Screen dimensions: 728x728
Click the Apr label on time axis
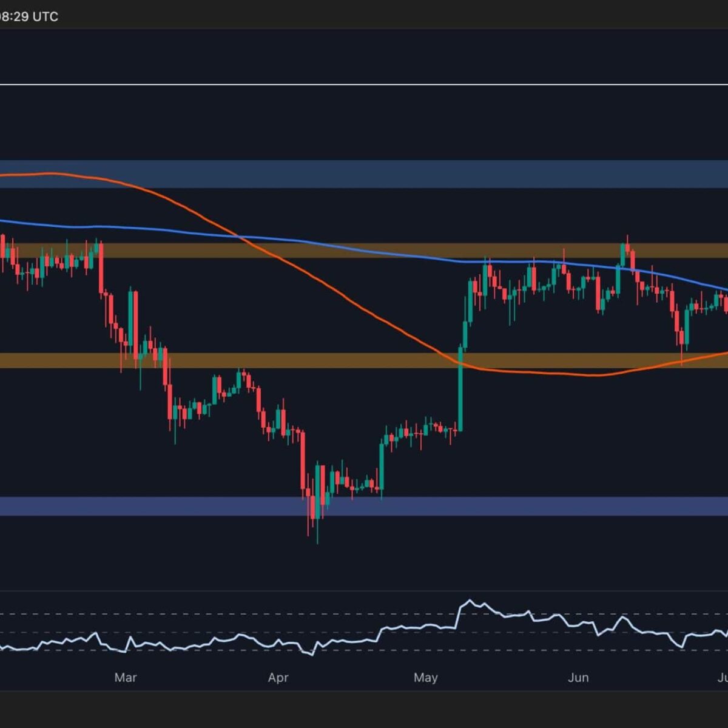coord(278,678)
